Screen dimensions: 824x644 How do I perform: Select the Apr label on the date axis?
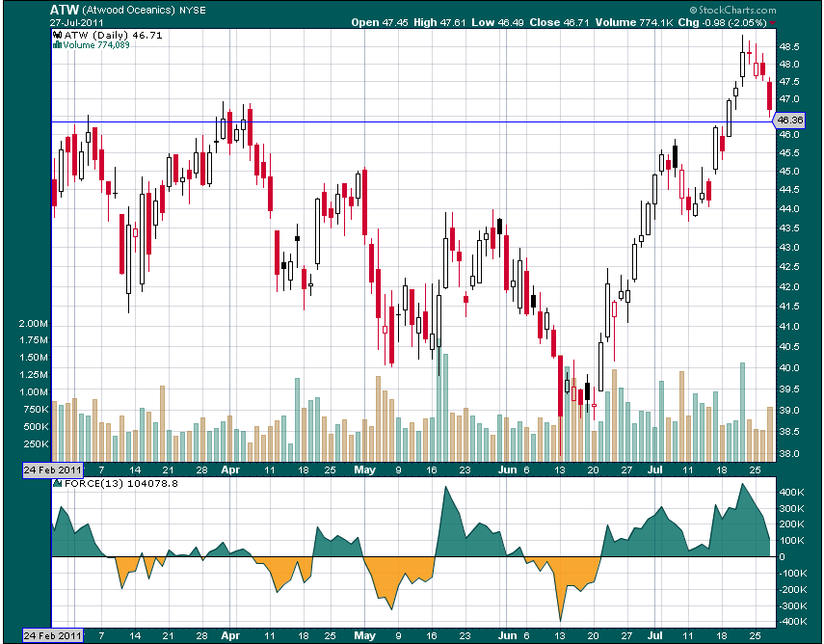click(x=230, y=470)
